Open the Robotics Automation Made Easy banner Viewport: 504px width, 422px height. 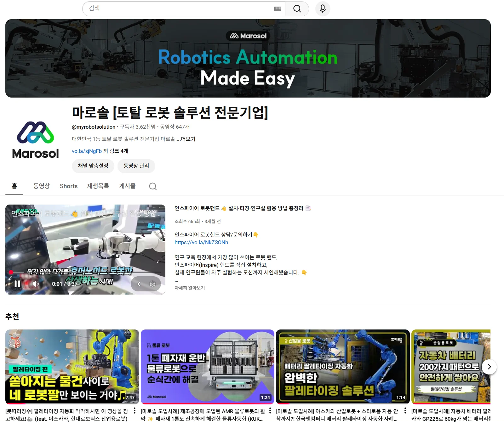coord(248,58)
